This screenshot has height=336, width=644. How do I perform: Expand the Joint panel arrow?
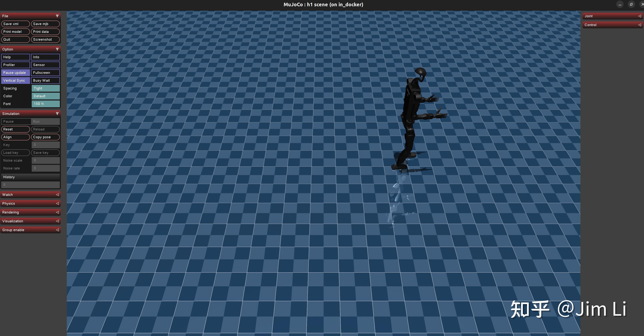(x=639, y=16)
